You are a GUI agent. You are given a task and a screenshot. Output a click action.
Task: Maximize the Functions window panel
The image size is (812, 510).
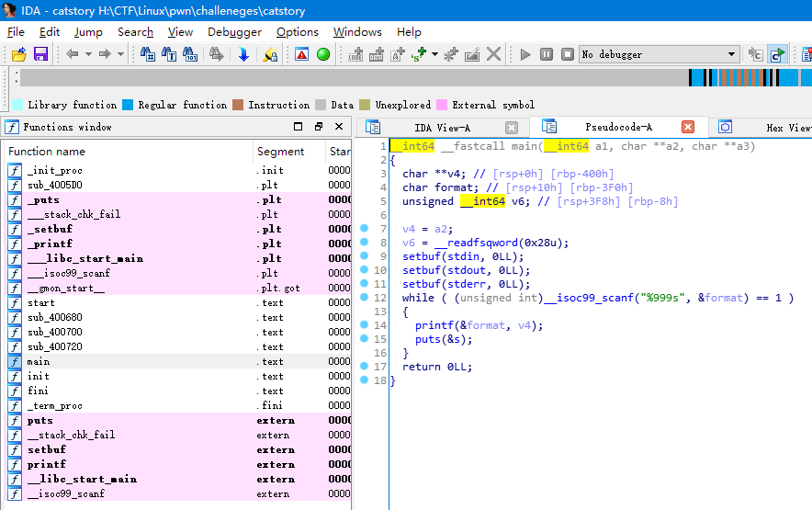[x=298, y=127]
